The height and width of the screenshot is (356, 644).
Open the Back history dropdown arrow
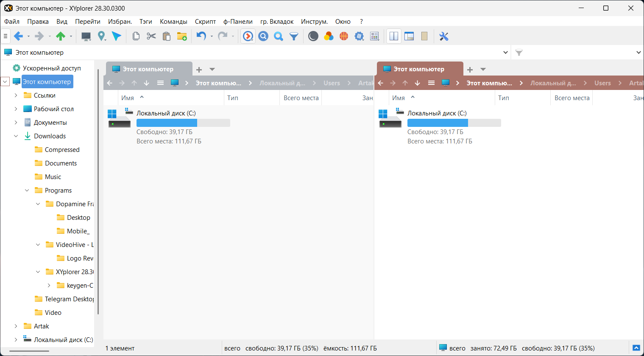click(28, 36)
